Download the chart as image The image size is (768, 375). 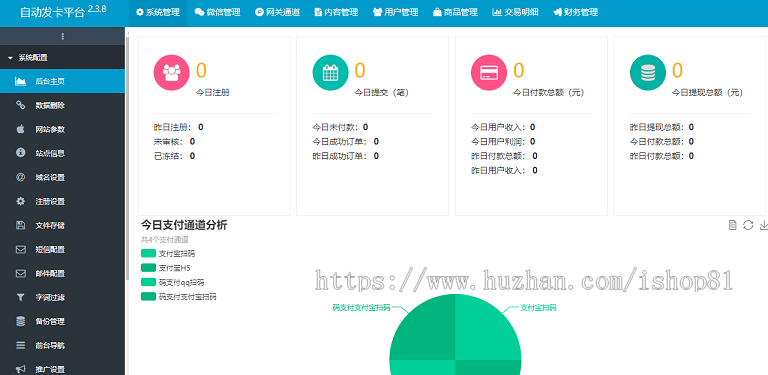pyautogui.click(x=764, y=225)
